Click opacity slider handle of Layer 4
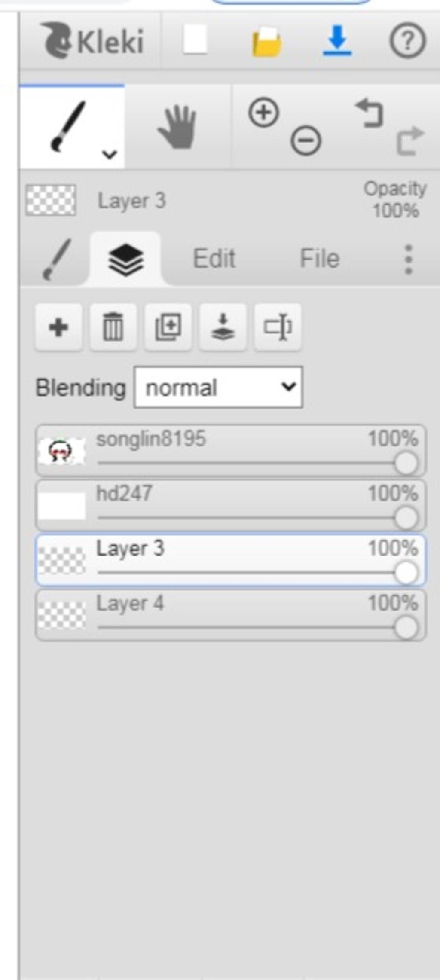Viewport: 440px width, 980px height. coord(406,627)
